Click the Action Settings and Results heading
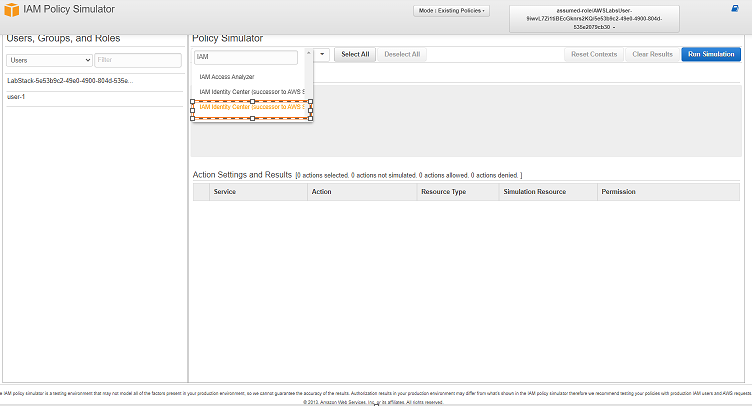Image resolution: width=752 pixels, height=406 pixels. 242,175
